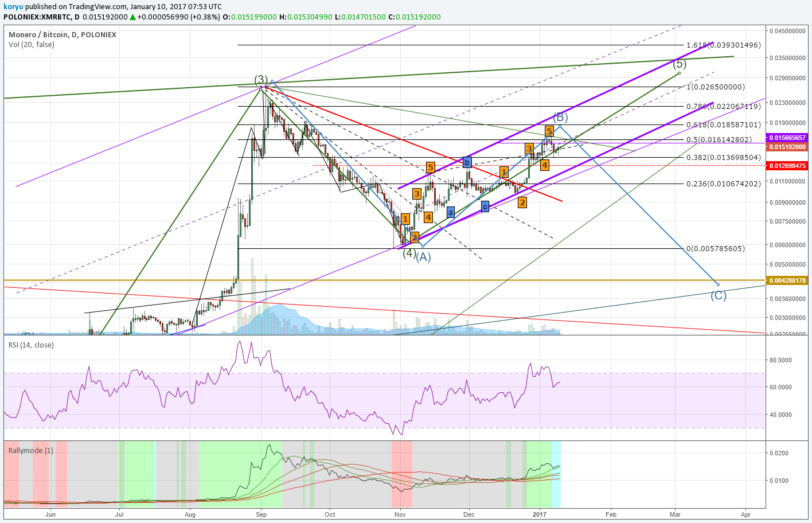Select the (C) corrective wave label
This screenshot has width=812, height=523.
[x=719, y=295]
